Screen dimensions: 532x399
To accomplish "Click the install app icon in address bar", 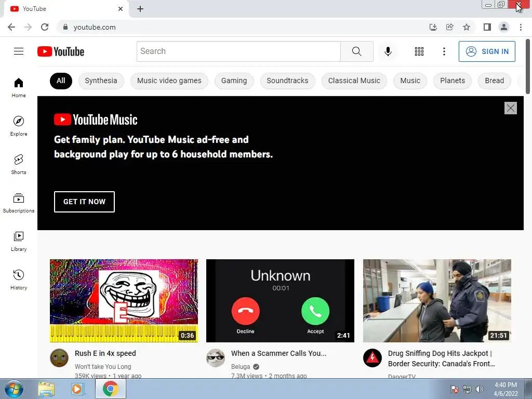I will tap(433, 27).
